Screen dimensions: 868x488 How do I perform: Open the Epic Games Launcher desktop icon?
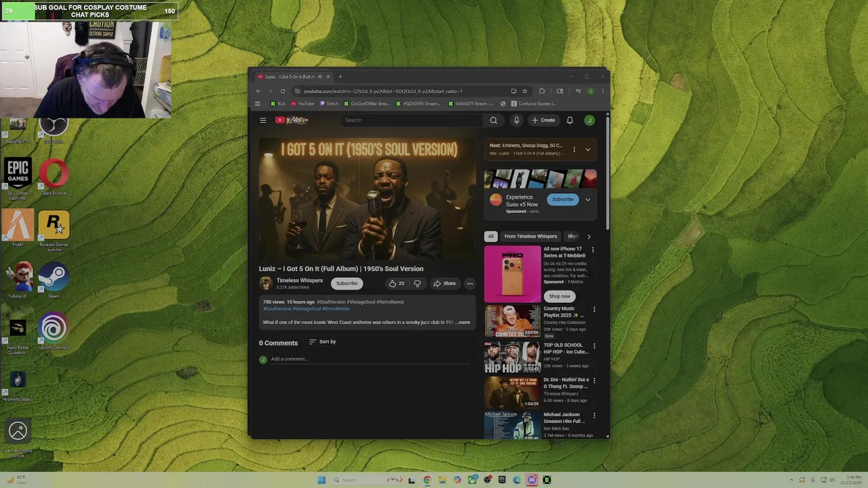(18, 179)
